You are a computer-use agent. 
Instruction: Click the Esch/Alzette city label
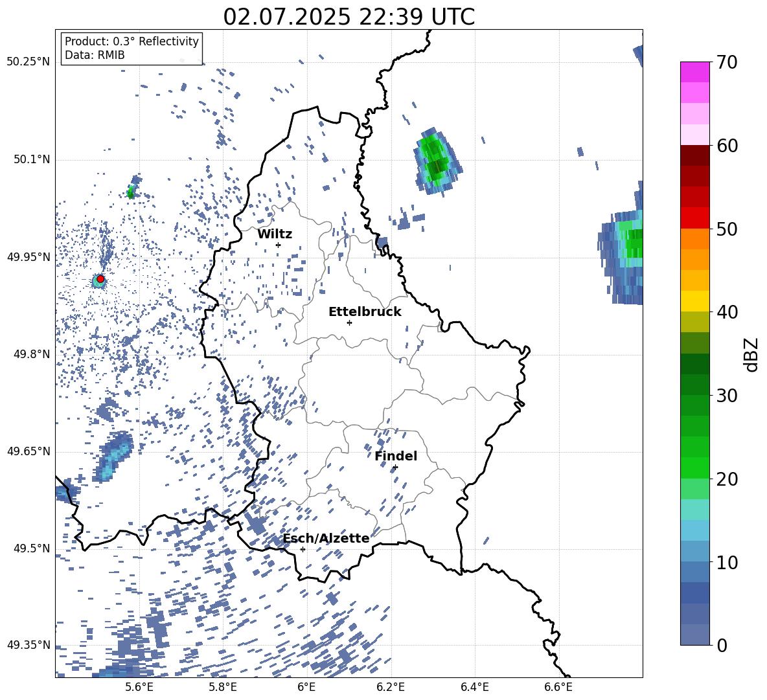(x=326, y=539)
